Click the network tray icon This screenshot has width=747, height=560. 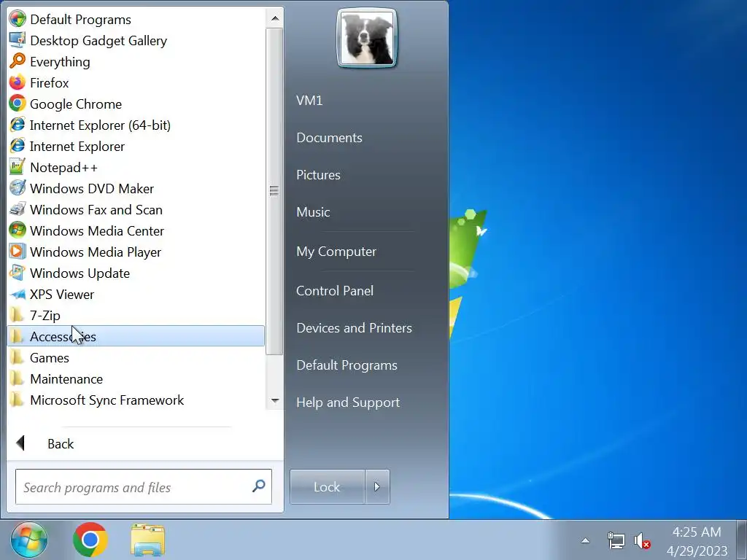[616, 541]
